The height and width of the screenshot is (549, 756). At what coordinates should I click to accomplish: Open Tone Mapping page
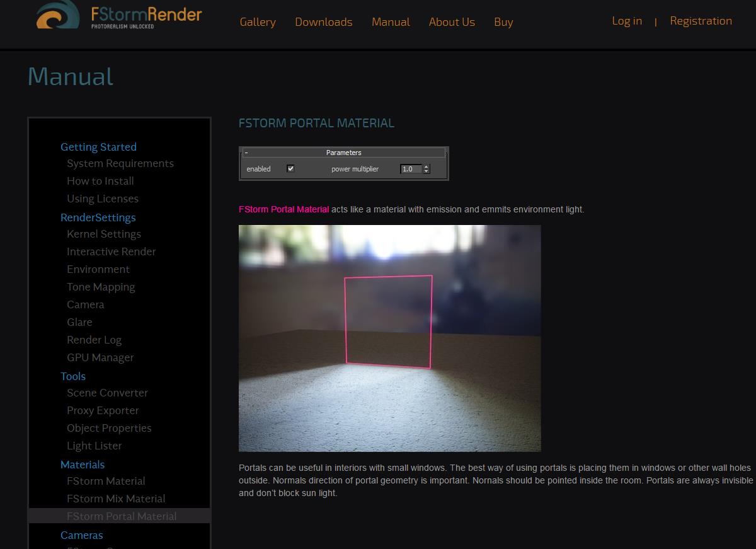(101, 287)
